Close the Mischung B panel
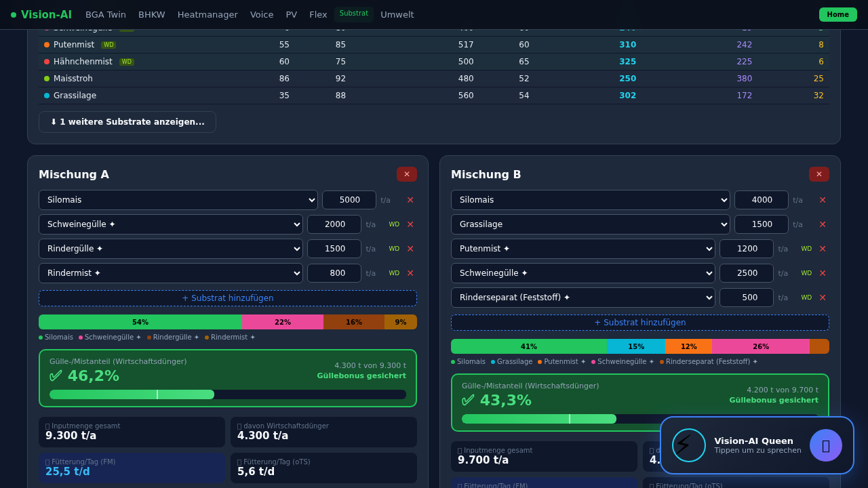Screen dimensions: 868x488 [819, 174]
